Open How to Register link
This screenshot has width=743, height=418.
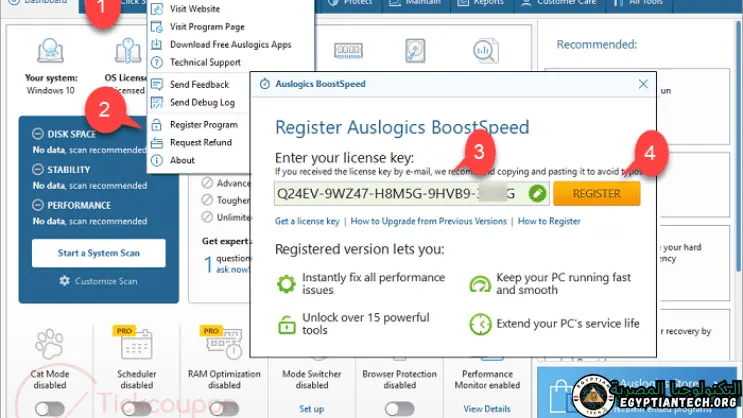coord(549,221)
